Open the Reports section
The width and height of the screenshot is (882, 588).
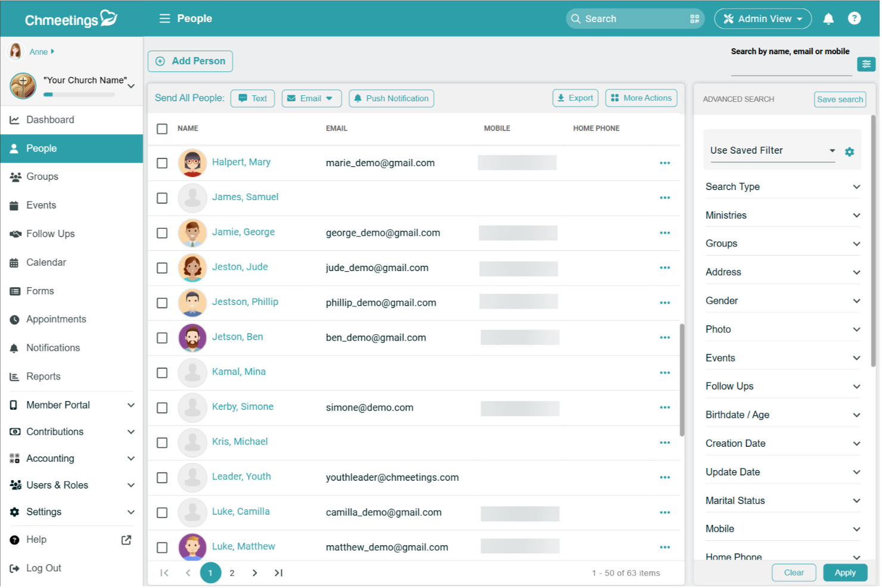[x=42, y=376]
